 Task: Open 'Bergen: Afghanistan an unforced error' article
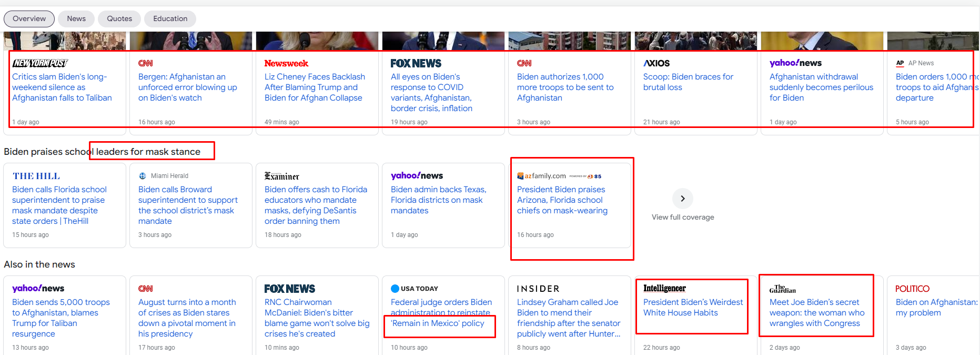click(x=188, y=87)
